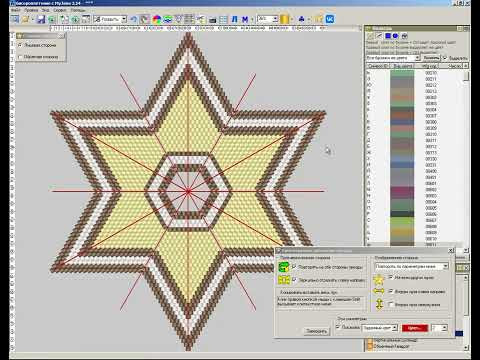The image size is (480, 360).
Task: Click the yellow column icon in toolbar
Action: pyautogui.click(x=284, y=19)
